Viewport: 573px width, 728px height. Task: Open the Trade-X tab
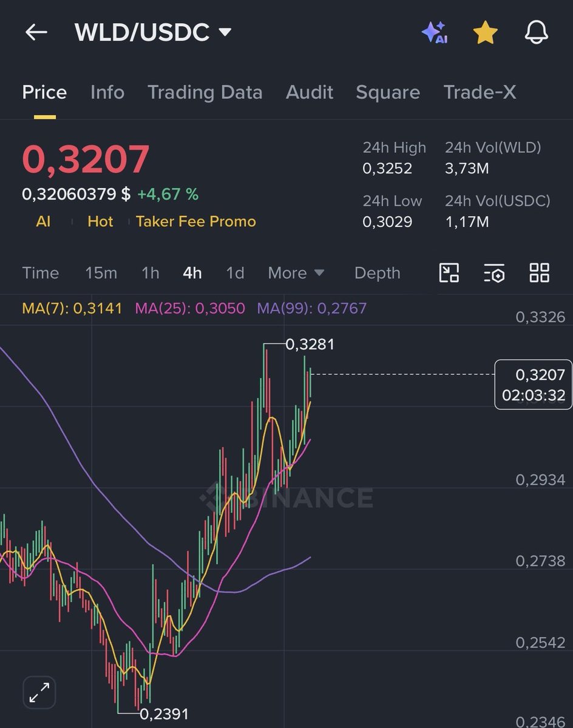click(480, 92)
